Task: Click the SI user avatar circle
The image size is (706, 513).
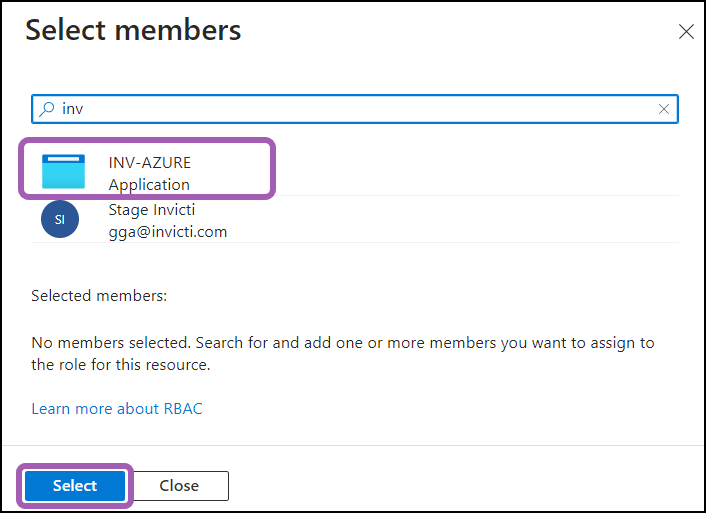Action: (60, 219)
